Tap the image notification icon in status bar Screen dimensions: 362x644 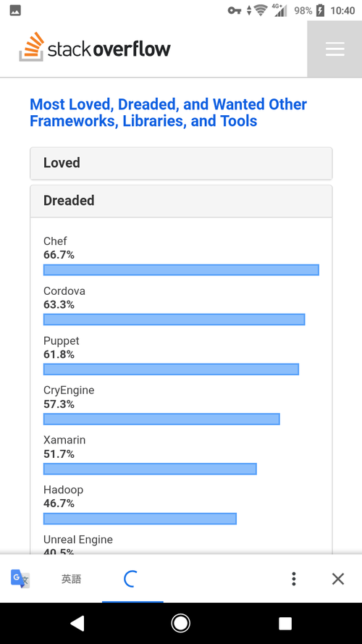pos(15,11)
